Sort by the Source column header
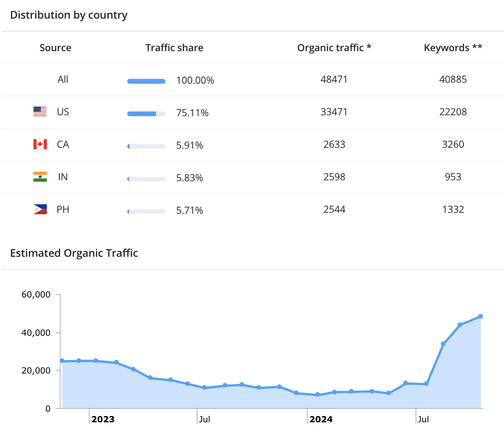Viewport: 504px width, 439px height. pos(55,48)
